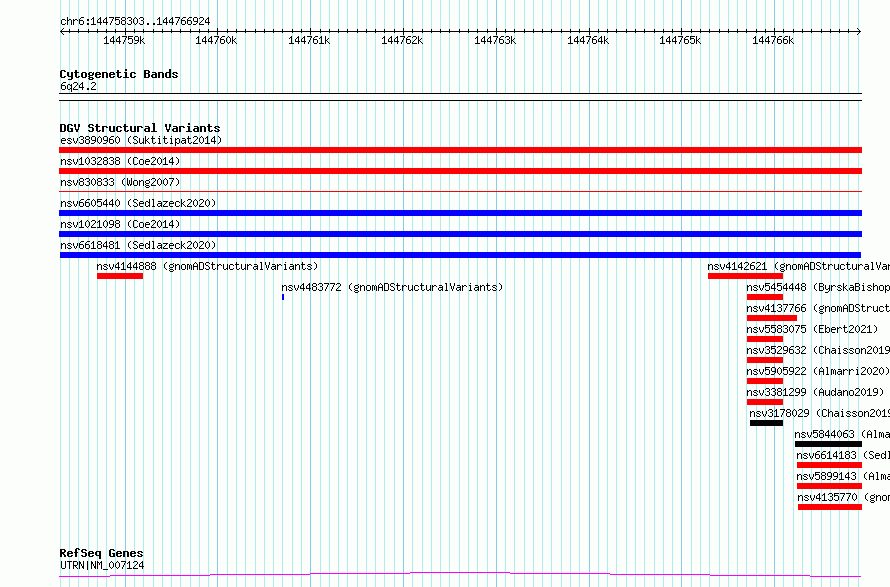This screenshot has height=587, width=890.
Task: Open nsv6614183 variant label
Action: click(843, 455)
